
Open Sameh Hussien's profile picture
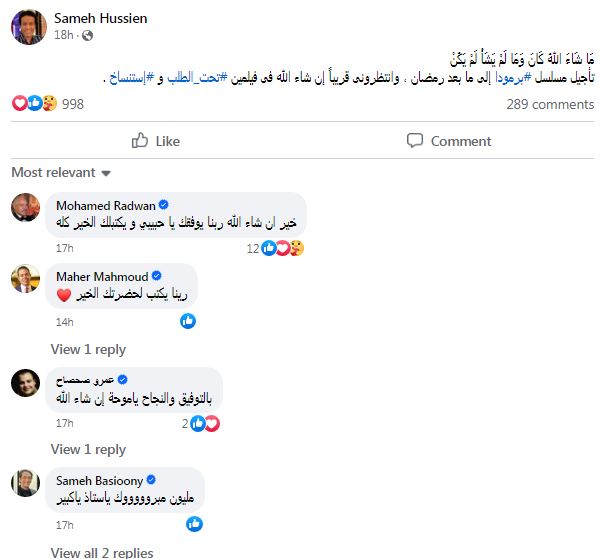[27, 27]
